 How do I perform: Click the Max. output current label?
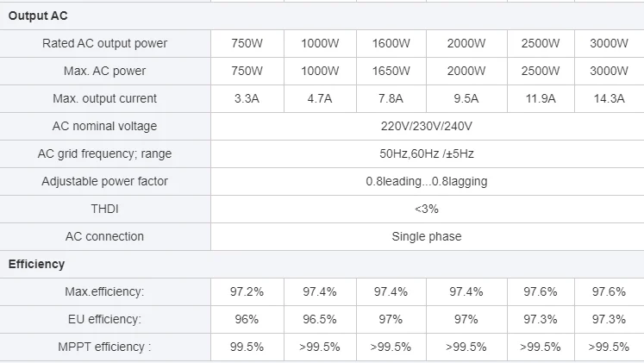[x=104, y=98]
